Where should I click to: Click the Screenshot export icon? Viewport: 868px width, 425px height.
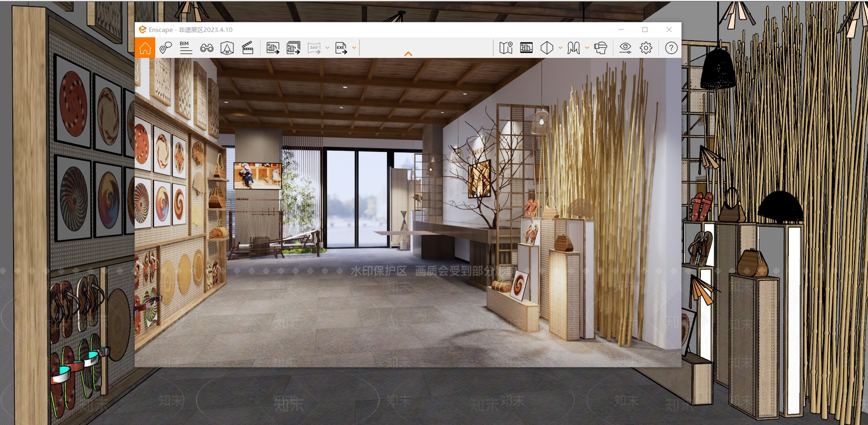point(273,48)
